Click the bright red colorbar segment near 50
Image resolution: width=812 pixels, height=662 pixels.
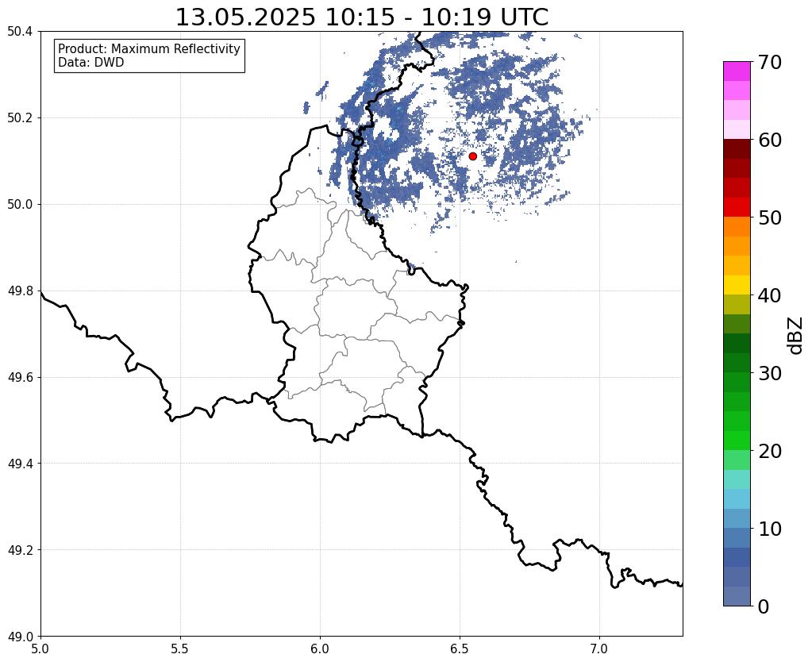pos(737,207)
